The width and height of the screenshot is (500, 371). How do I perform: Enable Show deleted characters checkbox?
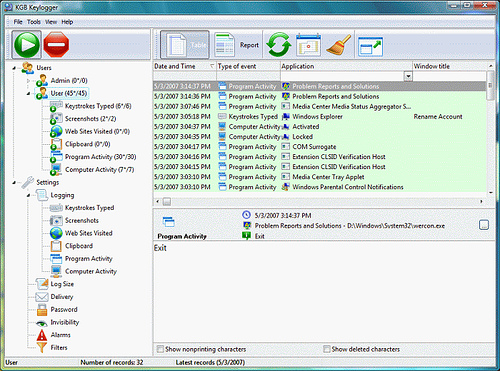click(x=327, y=349)
